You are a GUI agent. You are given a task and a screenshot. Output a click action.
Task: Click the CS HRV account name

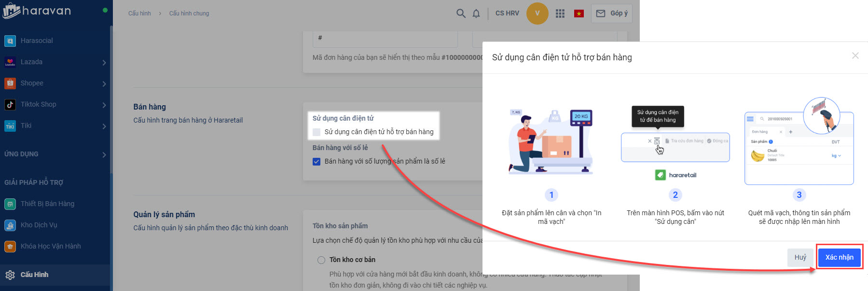pyautogui.click(x=507, y=14)
